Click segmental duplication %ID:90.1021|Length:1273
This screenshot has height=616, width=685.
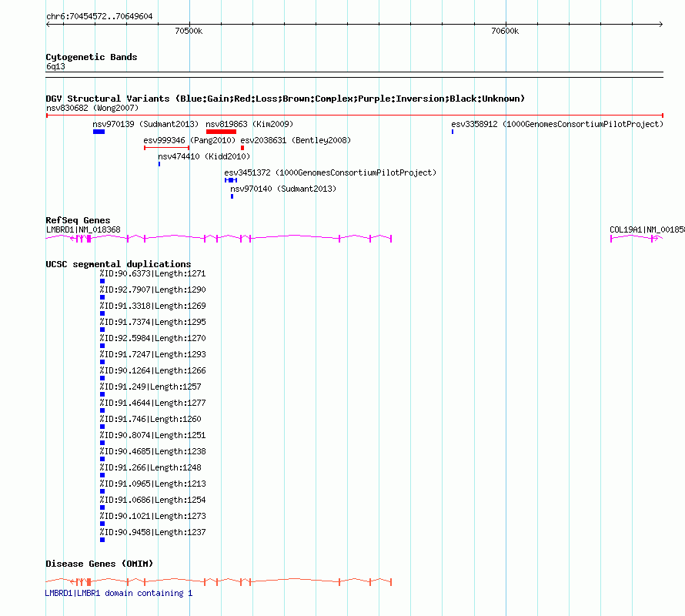(152, 517)
